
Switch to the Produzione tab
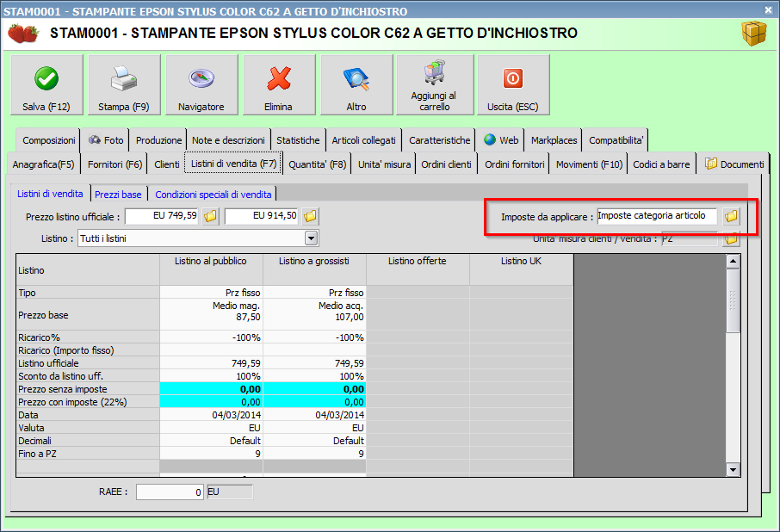pyautogui.click(x=158, y=140)
